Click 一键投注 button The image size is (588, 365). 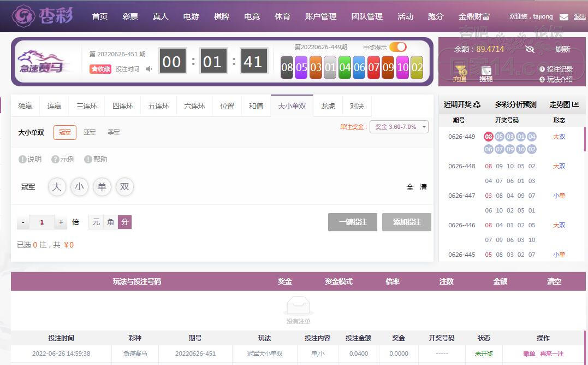point(353,222)
